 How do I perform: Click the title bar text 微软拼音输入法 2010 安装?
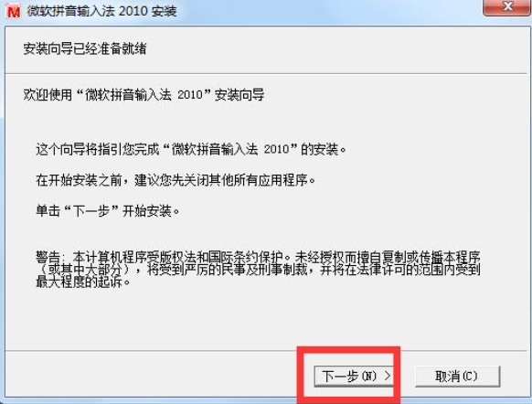pyautogui.click(x=101, y=11)
